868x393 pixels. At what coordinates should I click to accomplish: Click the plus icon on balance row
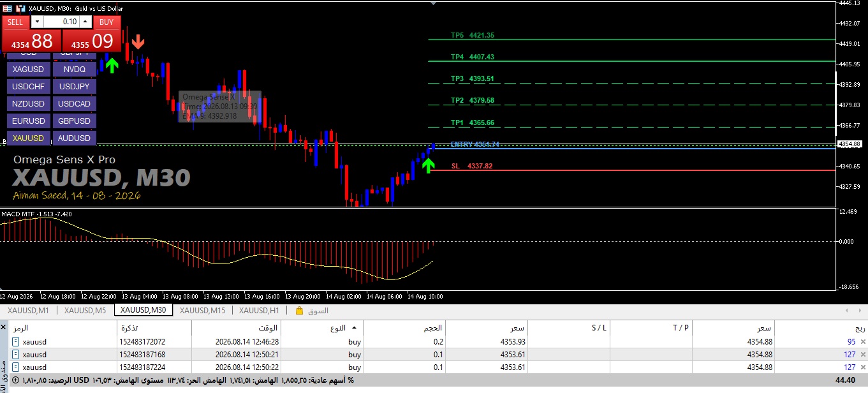point(15,380)
